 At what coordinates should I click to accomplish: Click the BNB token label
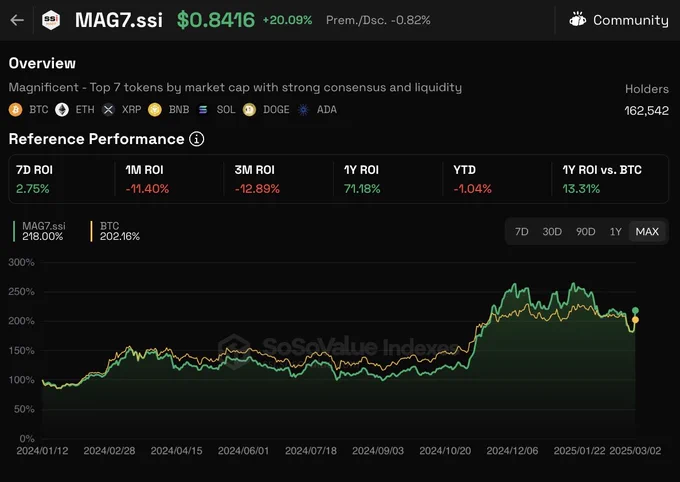click(179, 109)
